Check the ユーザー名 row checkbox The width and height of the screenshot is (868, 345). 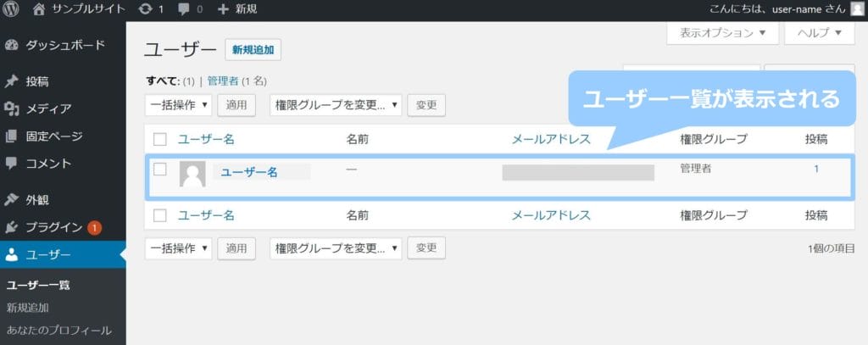160,170
